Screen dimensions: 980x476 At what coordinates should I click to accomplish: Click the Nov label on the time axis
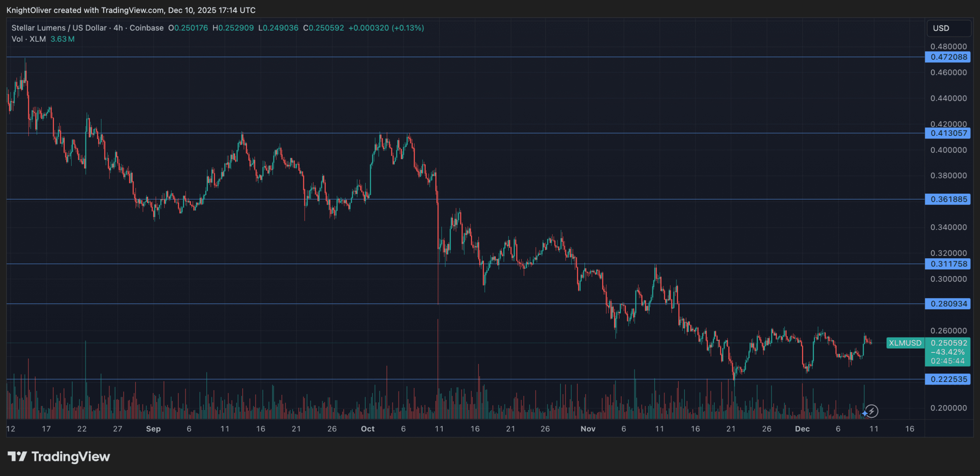[588, 429]
